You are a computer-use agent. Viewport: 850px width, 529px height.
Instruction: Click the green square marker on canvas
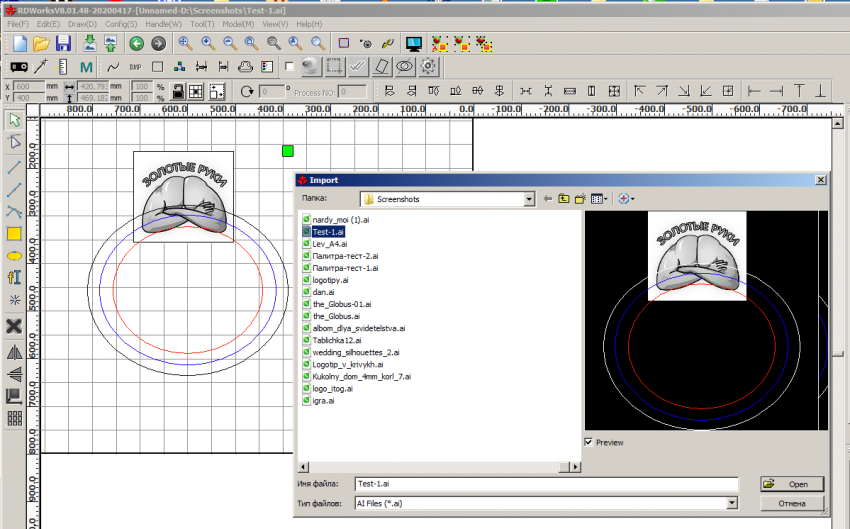pos(288,151)
